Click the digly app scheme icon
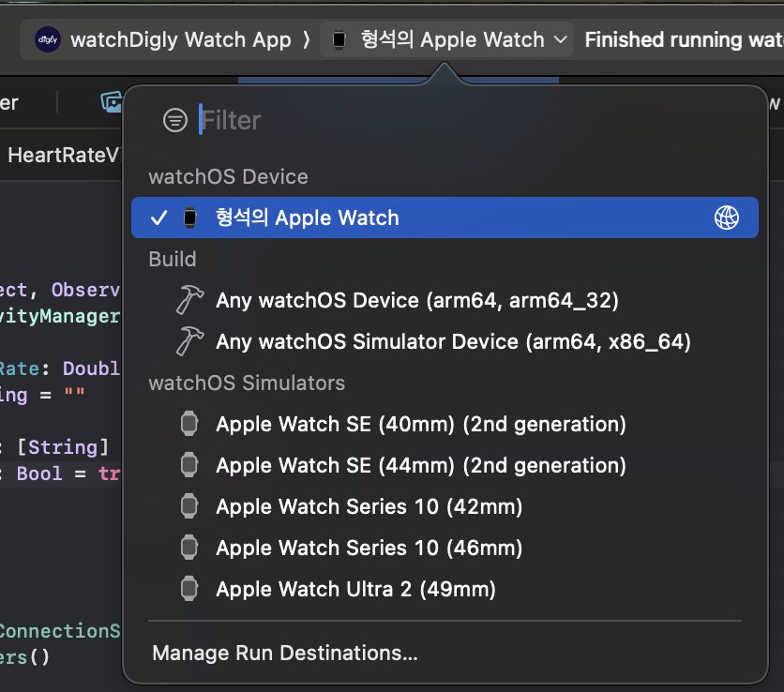 pyautogui.click(x=48, y=39)
